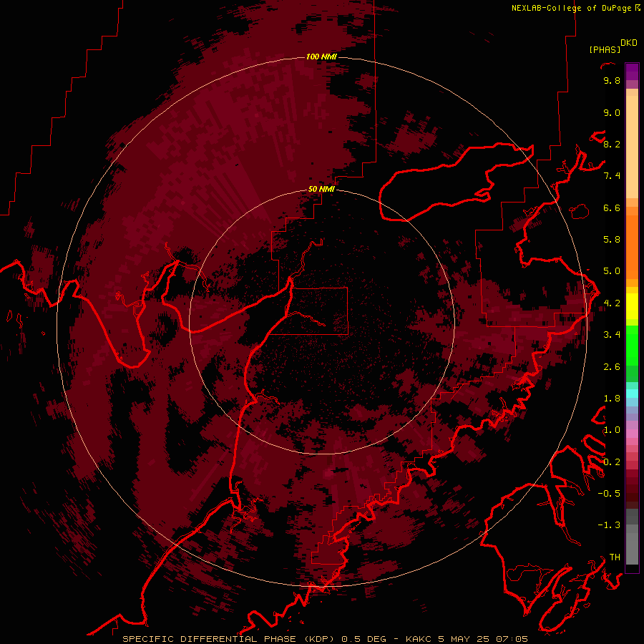The height and width of the screenshot is (644, 644).
Task: Click the 9.0 value on the color scale
Action: [612, 113]
